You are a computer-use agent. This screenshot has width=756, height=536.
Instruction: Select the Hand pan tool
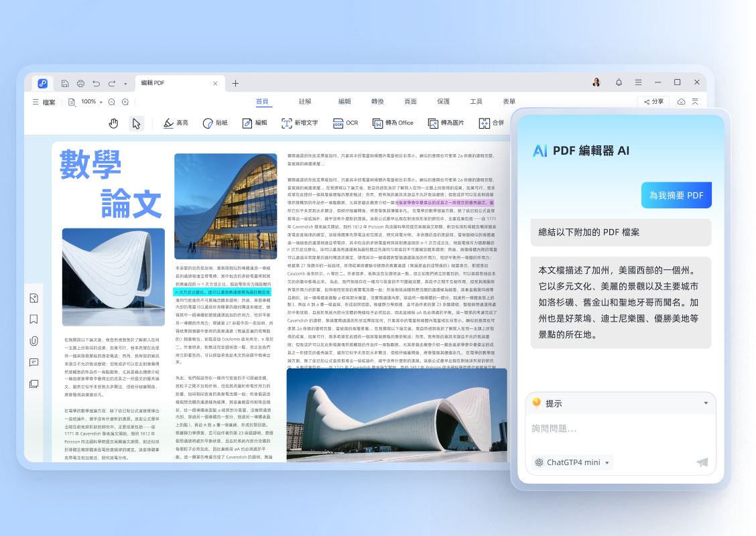(x=113, y=123)
